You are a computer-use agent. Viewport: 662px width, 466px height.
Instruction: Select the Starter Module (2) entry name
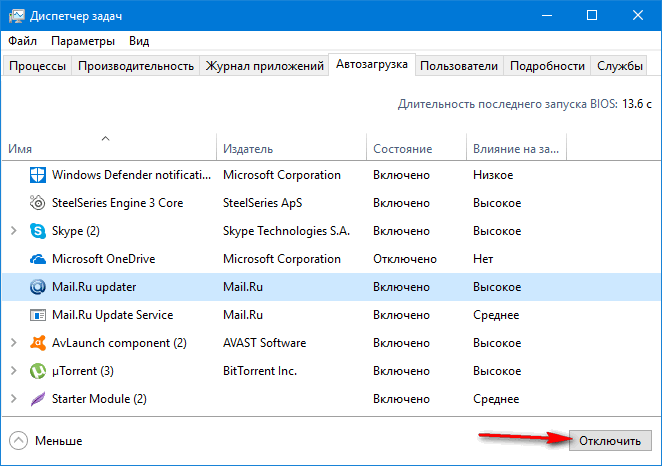[x=99, y=399]
